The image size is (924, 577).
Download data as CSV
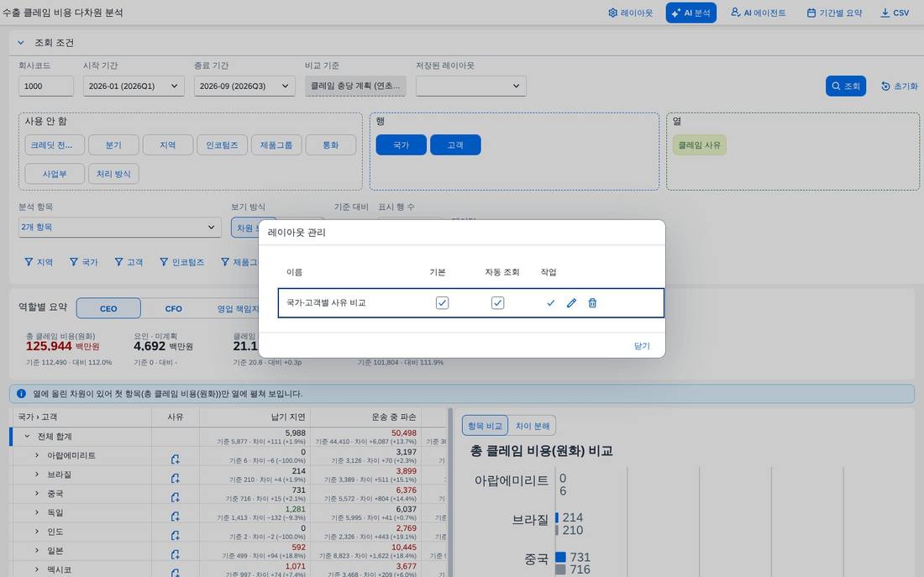coord(895,13)
